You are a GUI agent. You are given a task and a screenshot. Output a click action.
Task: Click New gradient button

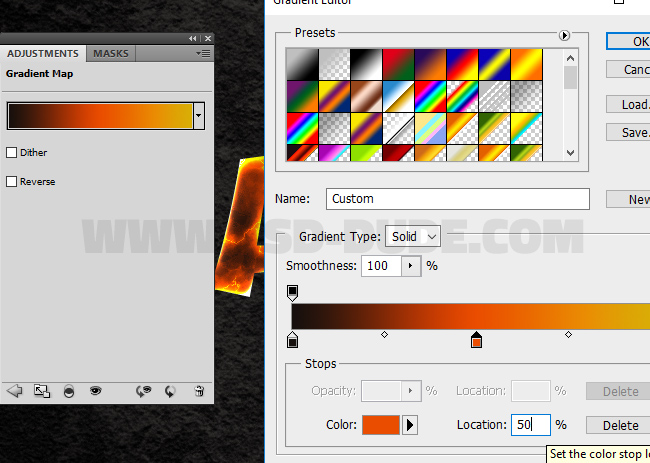pyautogui.click(x=628, y=199)
